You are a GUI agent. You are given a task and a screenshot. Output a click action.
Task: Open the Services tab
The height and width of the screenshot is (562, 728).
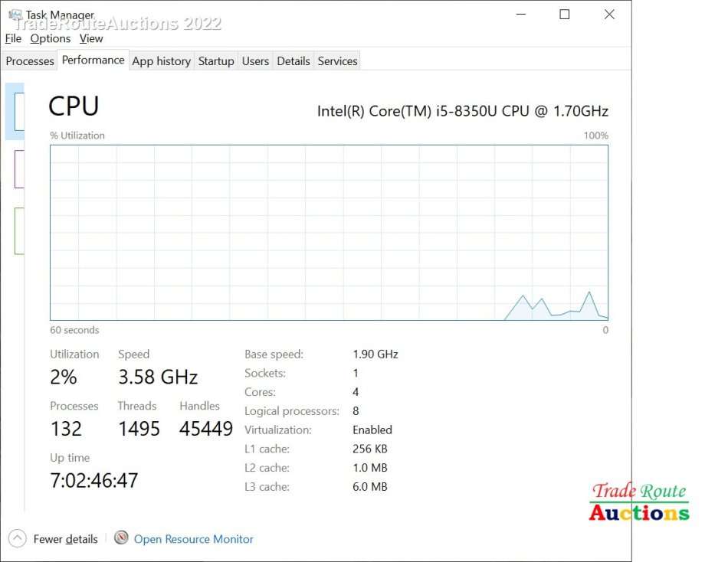click(x=337, y=61)
